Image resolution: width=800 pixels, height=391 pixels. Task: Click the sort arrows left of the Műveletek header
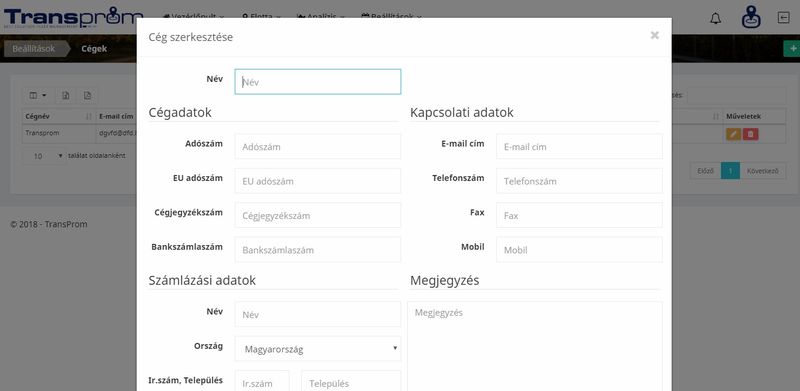coord(716,117)
